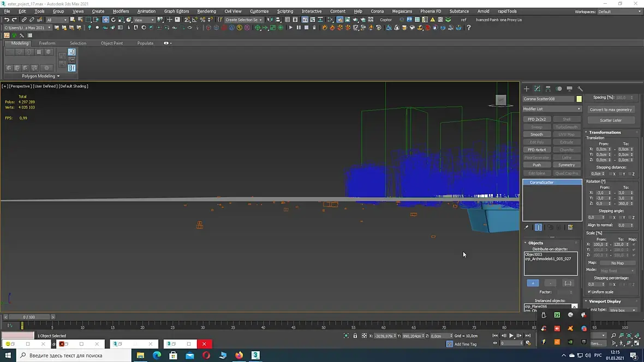Click the Percent Snap toggle icon
Viewport: 644px width, 362px height.
[x=202, y=20]
